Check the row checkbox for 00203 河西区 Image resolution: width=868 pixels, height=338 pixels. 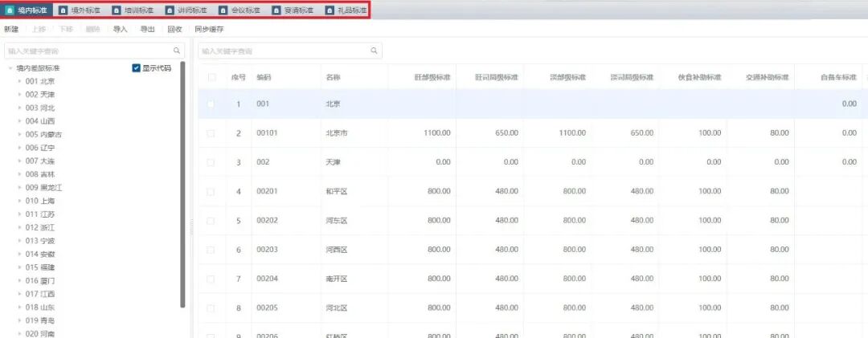click(211, 250)
